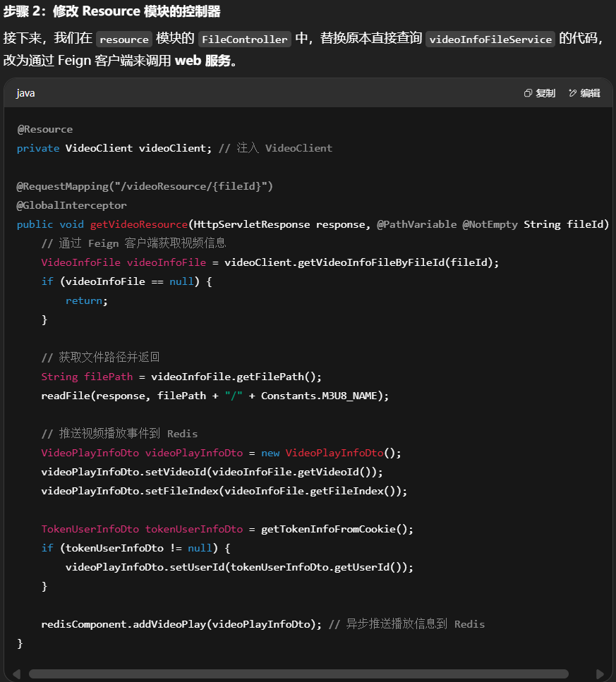Click the inline code chip 'resource'

point(124,39)
